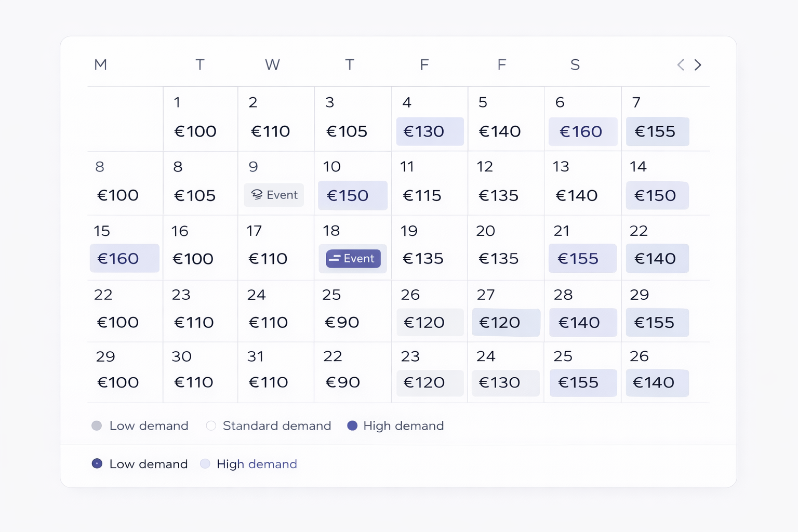Image resolution: width=798 pixels, height=532 pixels.
Task: Go back a month using the left chevron
Action: (681, 65)
